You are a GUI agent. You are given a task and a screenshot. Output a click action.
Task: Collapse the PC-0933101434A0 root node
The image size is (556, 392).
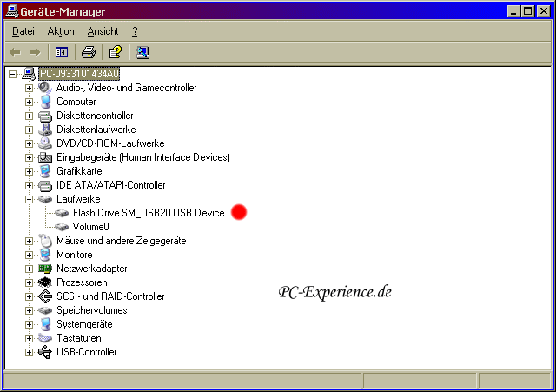tap(13, 74)
